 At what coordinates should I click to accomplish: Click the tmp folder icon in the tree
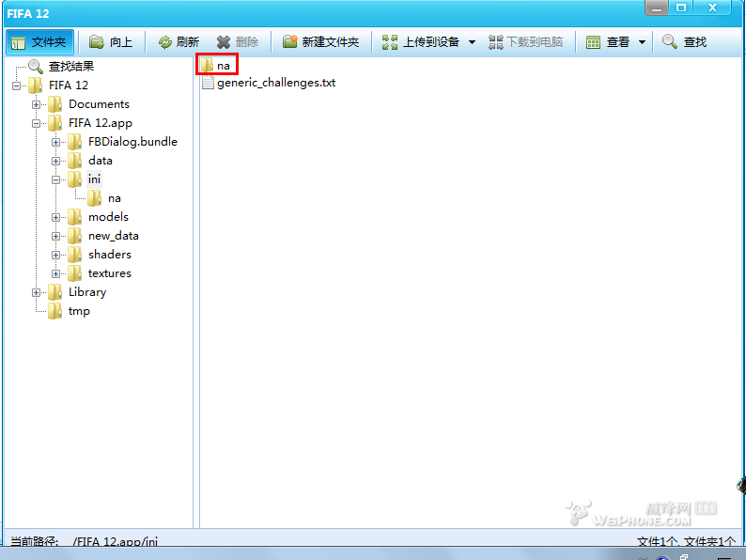[x=54, y=311]
